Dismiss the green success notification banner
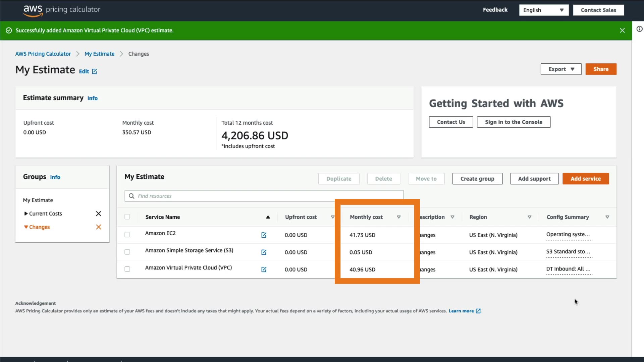Viewport: 644px width, 362px height. (622, 31)
